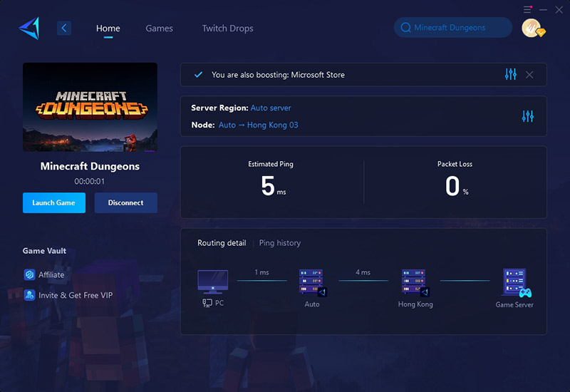Click the Hong Kong server node icon
Image resolution: width=570 pixels, height=392 pixels.
[415, 282]
